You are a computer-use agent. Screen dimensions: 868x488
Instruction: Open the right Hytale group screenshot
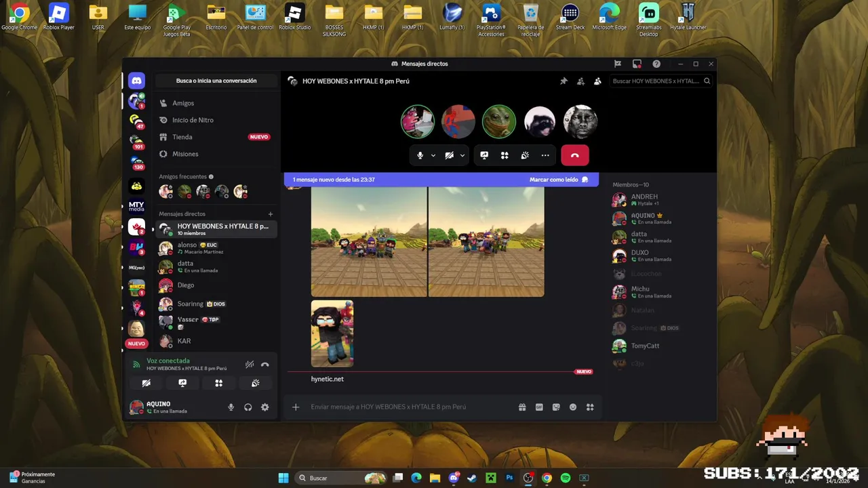point(486,242)
